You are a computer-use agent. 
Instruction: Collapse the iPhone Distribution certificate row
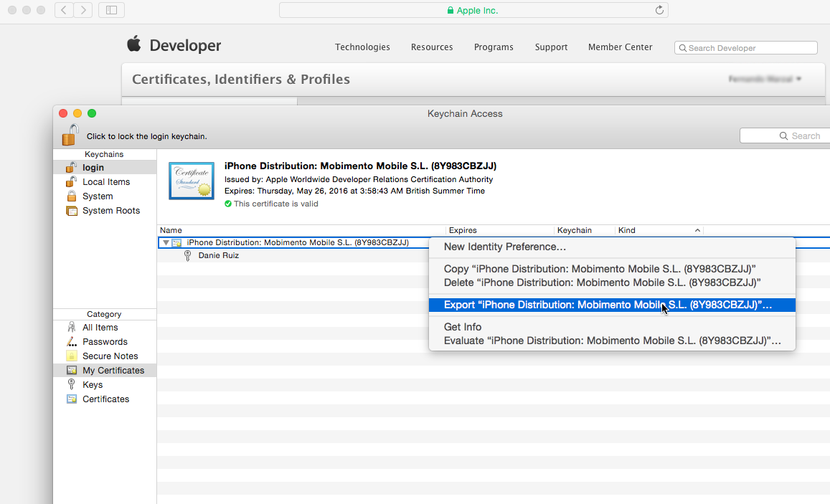pyautogui.click(x=166, y=243)
